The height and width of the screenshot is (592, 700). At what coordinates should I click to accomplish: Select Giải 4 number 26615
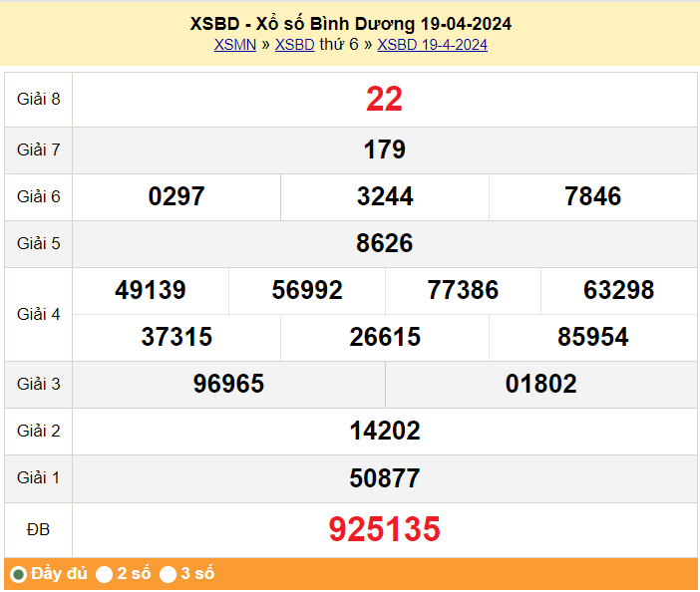click(x=385, y=337)
